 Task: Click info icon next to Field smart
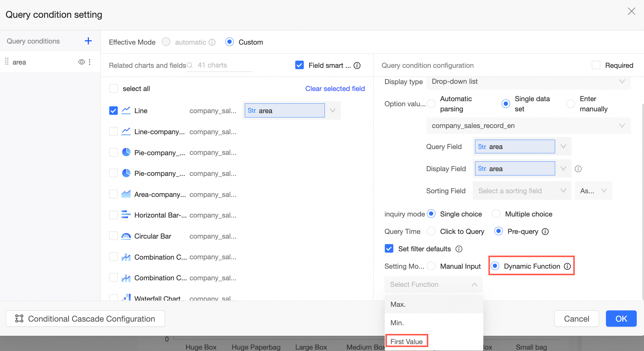(x=357, y=65)
